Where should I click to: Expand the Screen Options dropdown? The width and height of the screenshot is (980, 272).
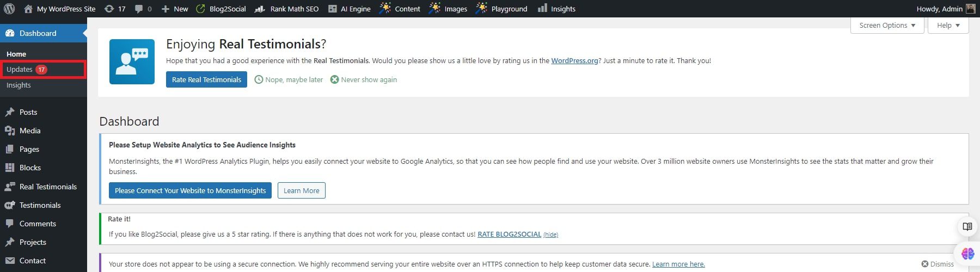pos(887,25)
